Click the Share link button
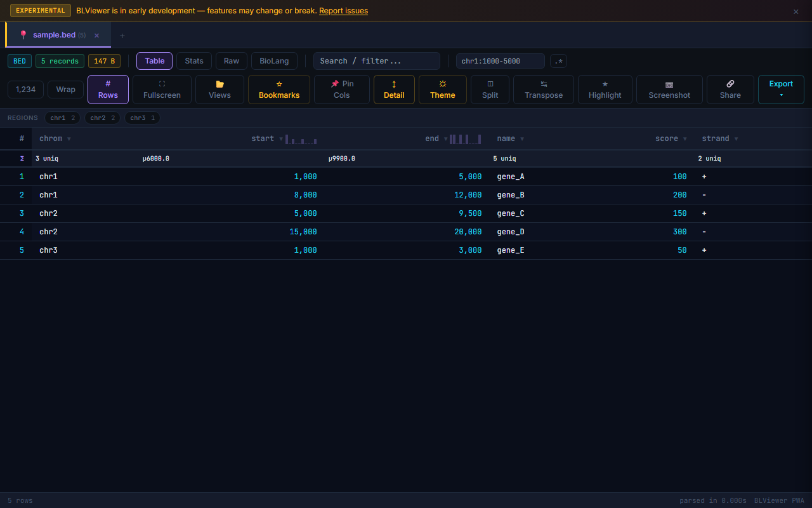 click(730, 90)
